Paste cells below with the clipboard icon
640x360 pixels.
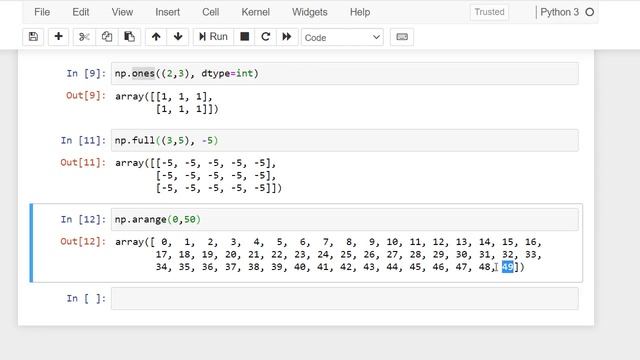129,37
